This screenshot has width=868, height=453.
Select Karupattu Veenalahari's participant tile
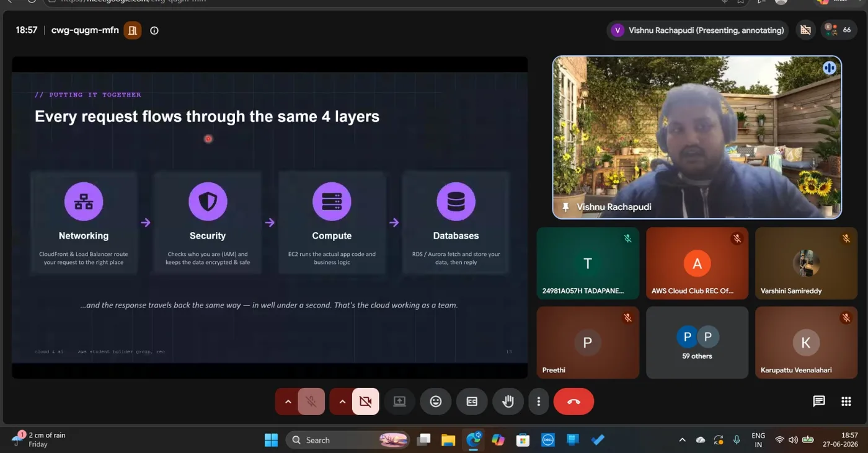(x=806, y=342)
